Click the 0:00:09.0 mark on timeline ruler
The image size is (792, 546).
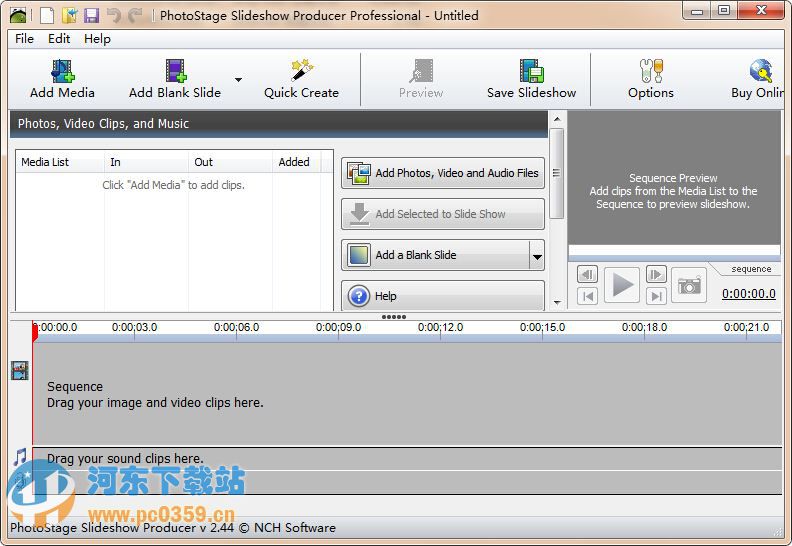(338, 328)
